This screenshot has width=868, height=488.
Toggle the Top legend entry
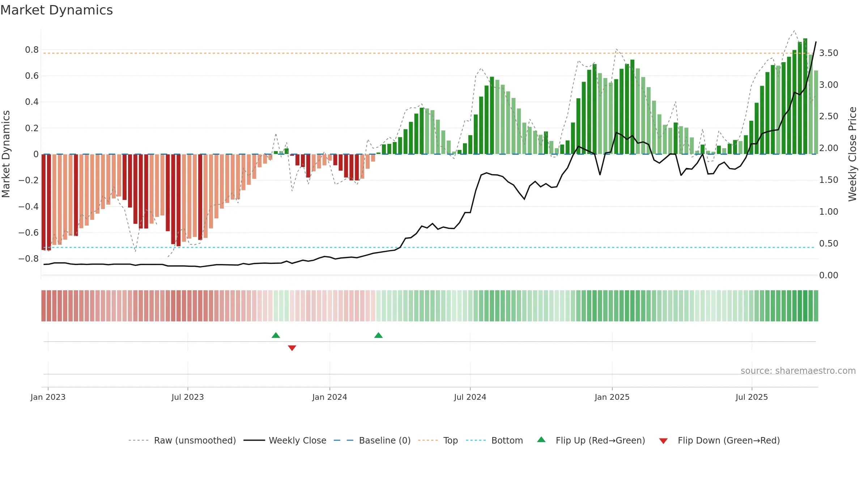[438, 440]
